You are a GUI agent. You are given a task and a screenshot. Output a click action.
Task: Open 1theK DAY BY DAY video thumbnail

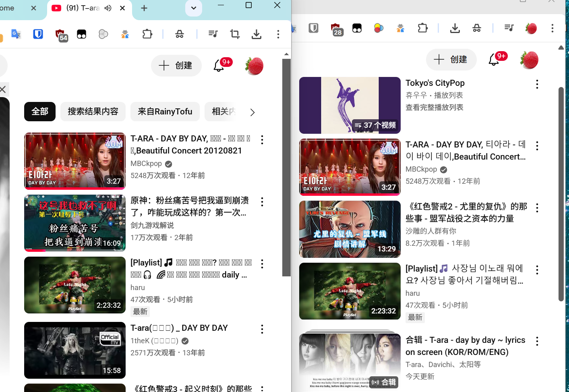pyautogui.click(x=75, y=350)
